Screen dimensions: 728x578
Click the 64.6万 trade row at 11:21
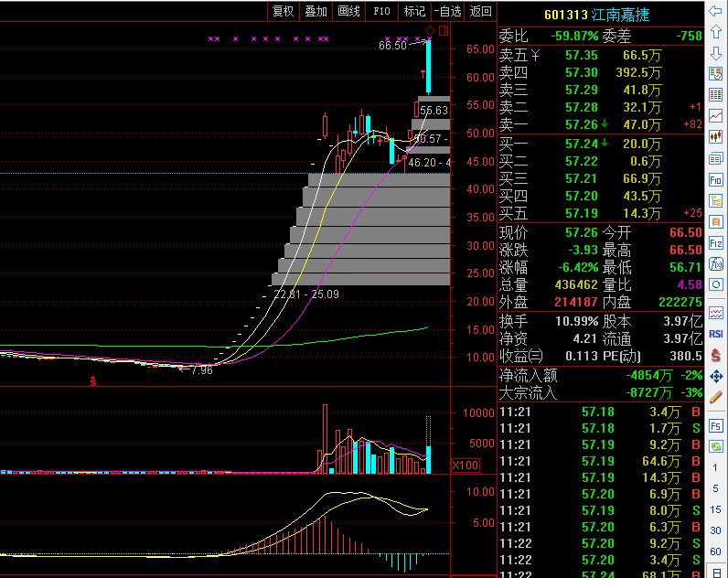coord(600,461)
